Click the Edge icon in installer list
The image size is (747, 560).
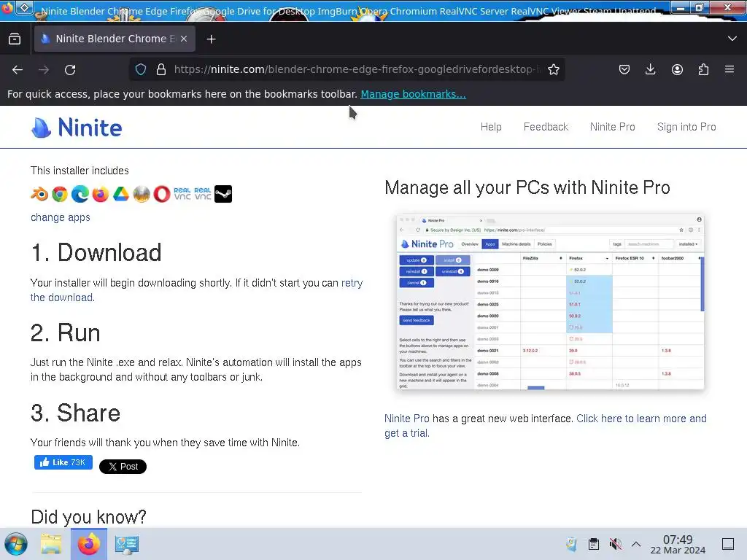click(x=80, y=194)
